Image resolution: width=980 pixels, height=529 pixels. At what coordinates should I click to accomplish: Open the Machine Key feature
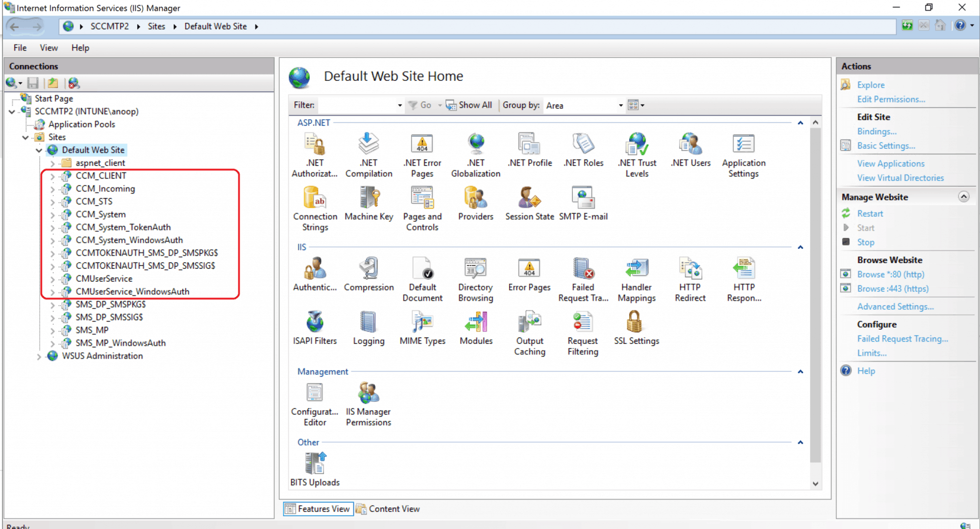point(368,204)
